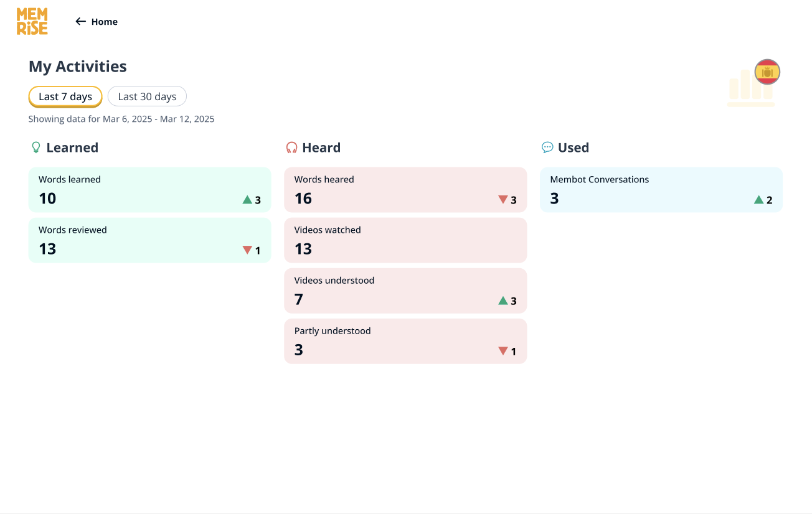This screenshot has height=514, width=812.
Task: Click the Memrise logo
Action: 32,22
